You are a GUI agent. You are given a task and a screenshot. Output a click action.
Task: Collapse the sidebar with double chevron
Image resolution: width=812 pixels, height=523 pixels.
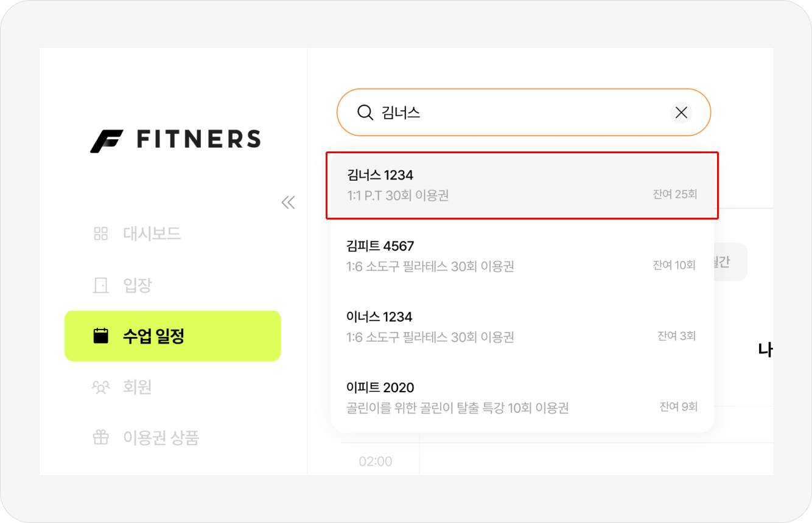click(x=288, y=203)
